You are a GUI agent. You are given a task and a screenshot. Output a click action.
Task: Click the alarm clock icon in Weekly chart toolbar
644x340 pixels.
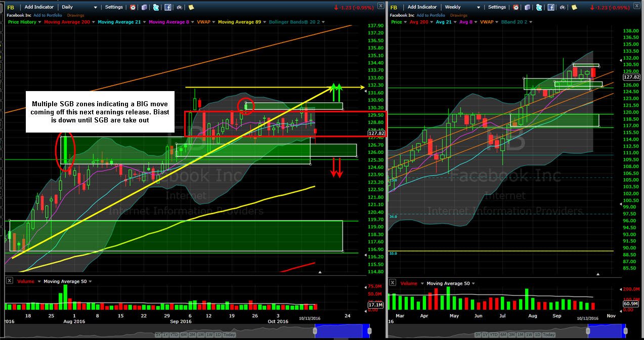coord(516,7)
